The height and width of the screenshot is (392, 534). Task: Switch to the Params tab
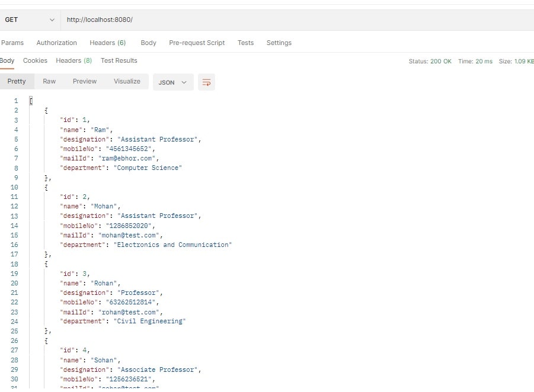(x=12, y=43)
